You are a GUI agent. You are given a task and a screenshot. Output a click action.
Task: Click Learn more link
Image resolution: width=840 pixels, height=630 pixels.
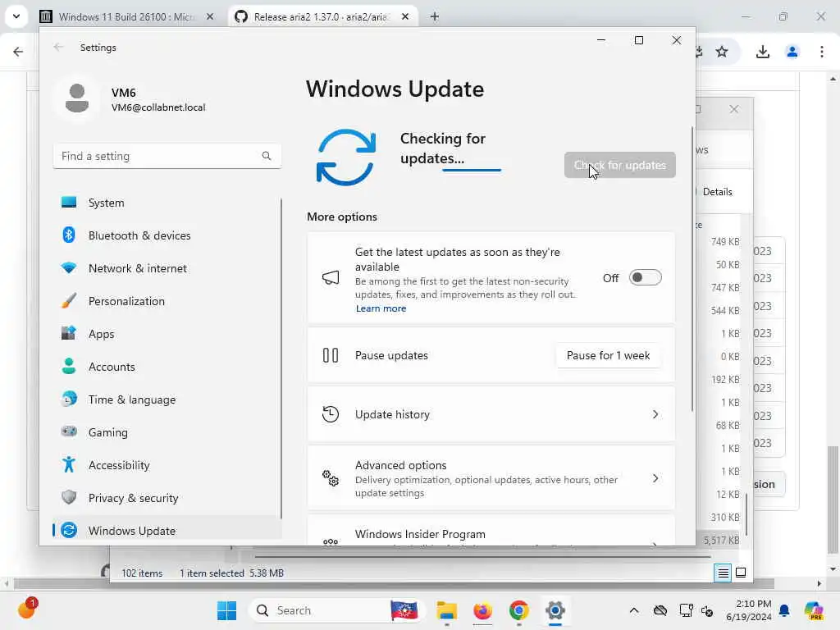[381, 308]
